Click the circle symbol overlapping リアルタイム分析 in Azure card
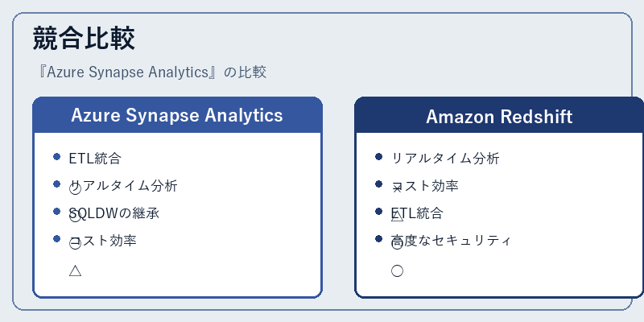 tap(75, 189)
